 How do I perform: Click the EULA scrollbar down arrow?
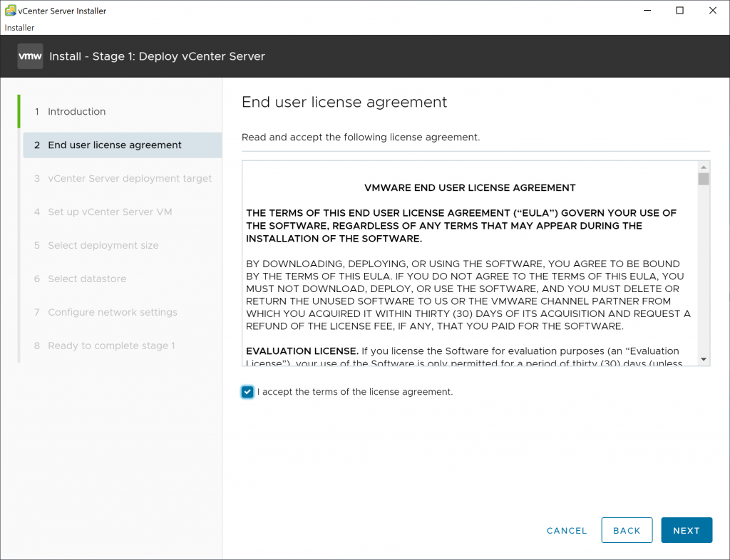[x=704, y=359]
